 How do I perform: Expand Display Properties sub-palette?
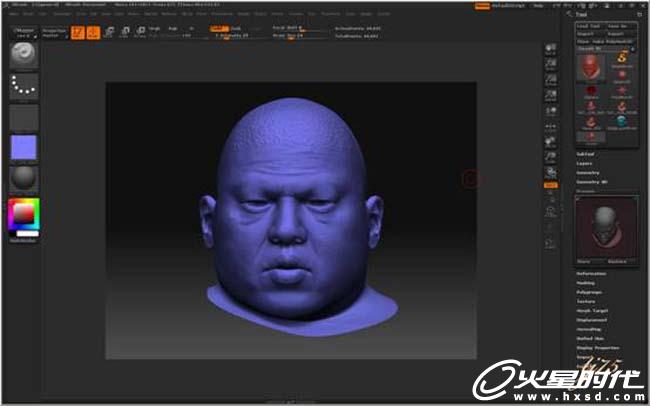point(598,348)
